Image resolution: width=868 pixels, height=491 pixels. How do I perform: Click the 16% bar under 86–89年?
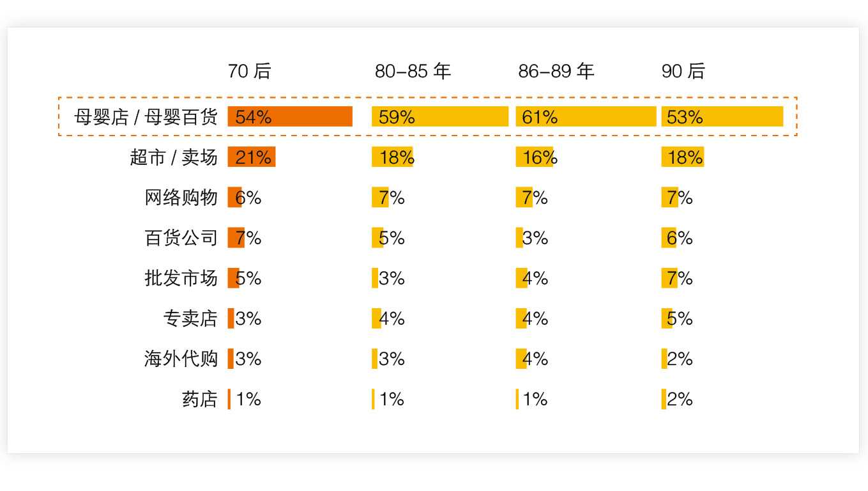[x=535, y=157]
